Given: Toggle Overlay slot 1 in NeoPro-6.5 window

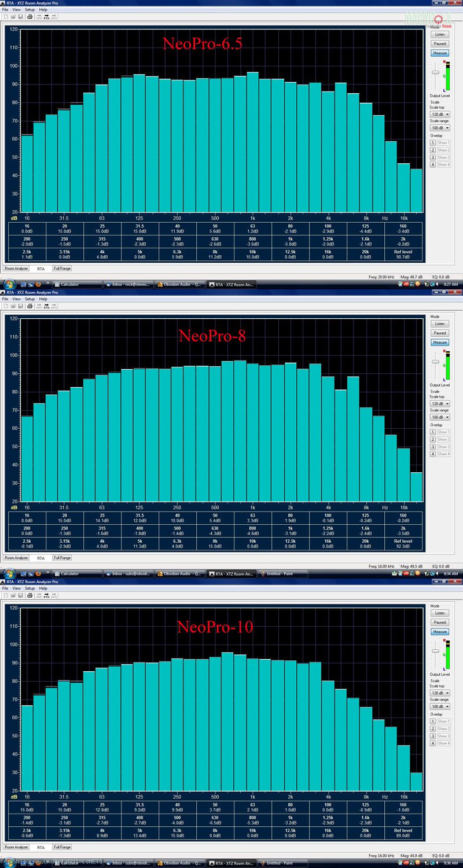Looking at the screenshot, I should (x=432, y=143).
